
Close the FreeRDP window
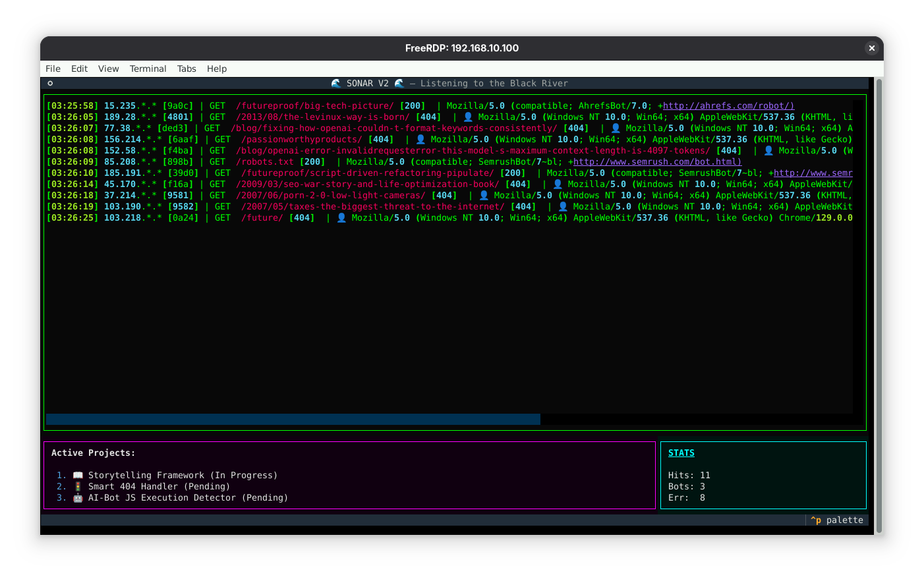(871, 48)
